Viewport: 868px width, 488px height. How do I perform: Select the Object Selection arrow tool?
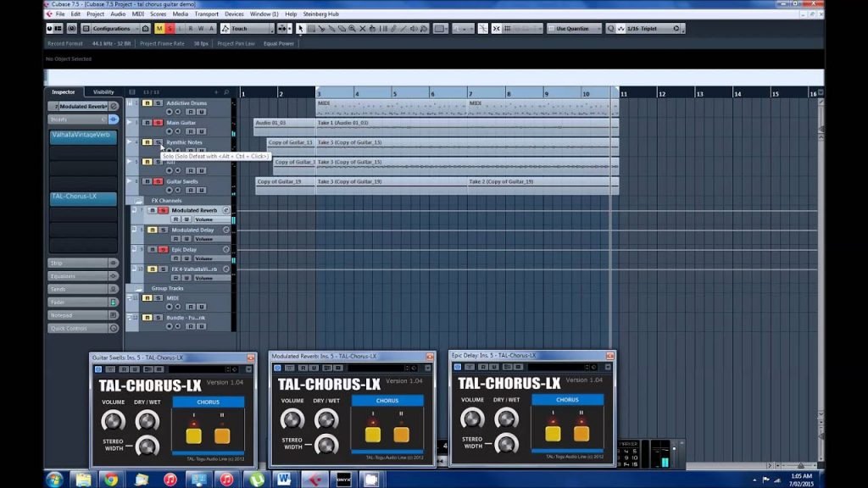pos(300,28)
